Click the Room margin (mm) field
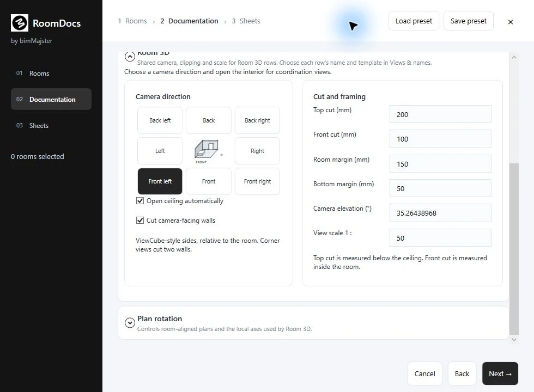Screen dimensions: 534x392 [x=440, y=164]
